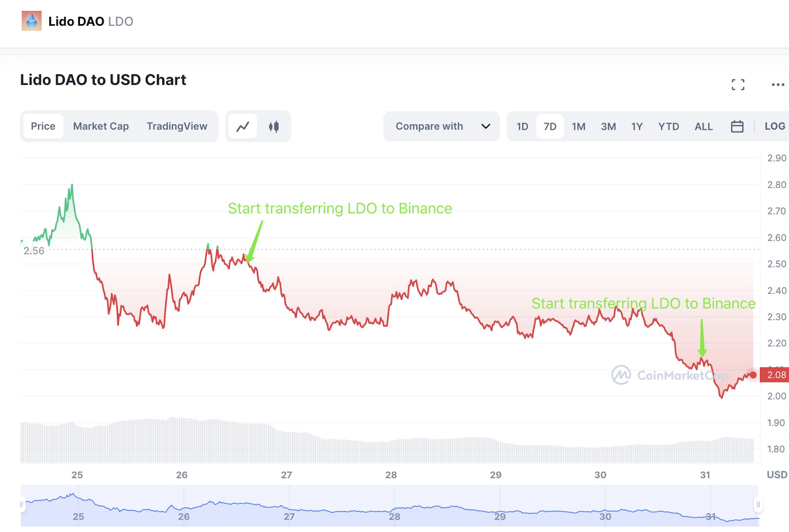Click the current price 2.08 marker dot

[753, 375]
